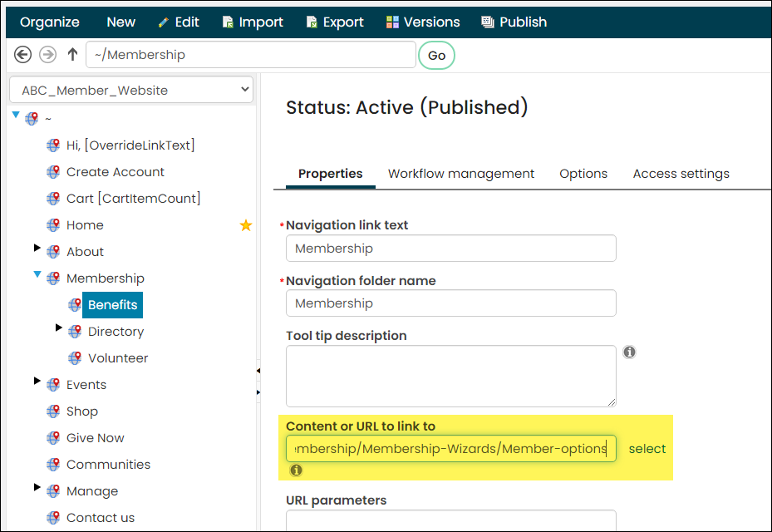Image resolution: width=772 pixels, height=532 pixels.
Task: Select Home in the navigation tree
Action: [85, 225]
